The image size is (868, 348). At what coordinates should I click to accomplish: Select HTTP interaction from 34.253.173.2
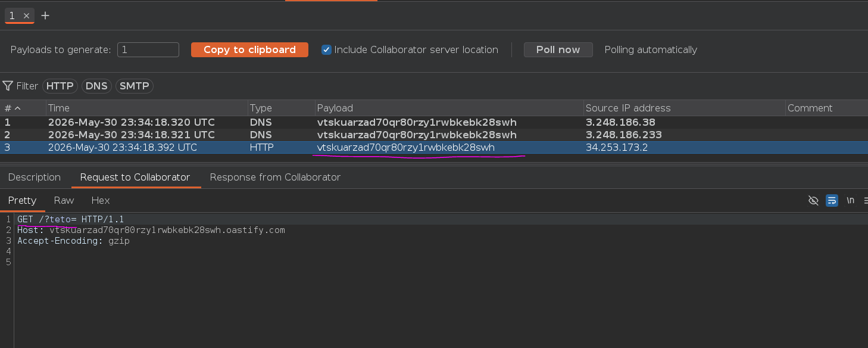[434, 147]
